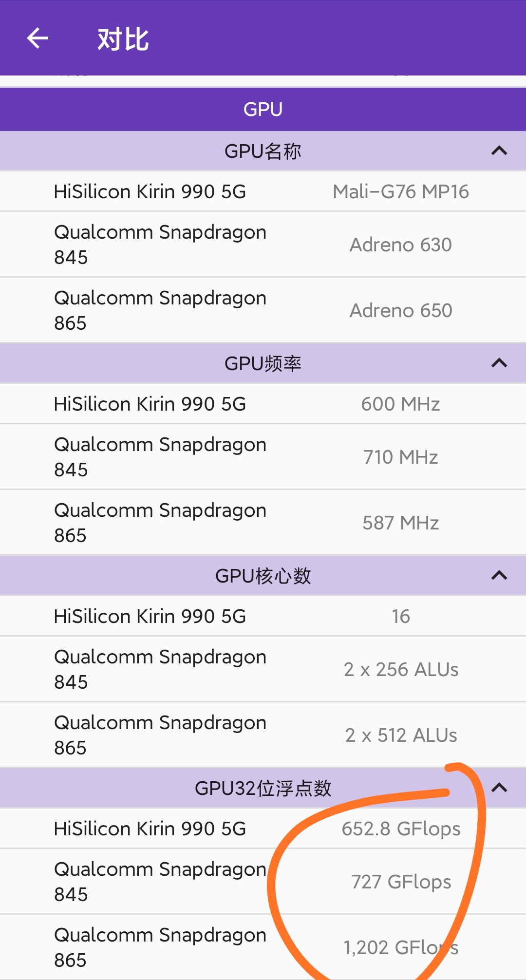Tap the GPU频率 section header label
Screen dimensions: 526x980
263,364
